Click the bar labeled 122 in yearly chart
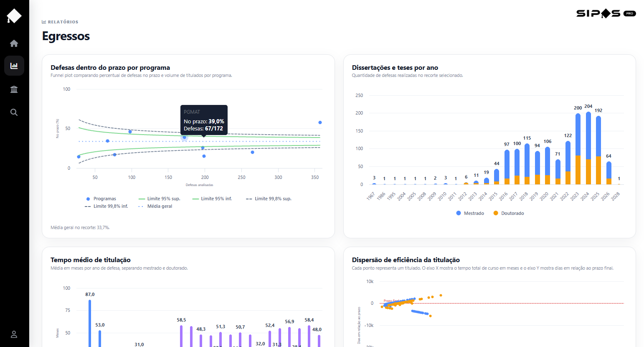This screenshot has height=347, width=644. pos(568,163)
